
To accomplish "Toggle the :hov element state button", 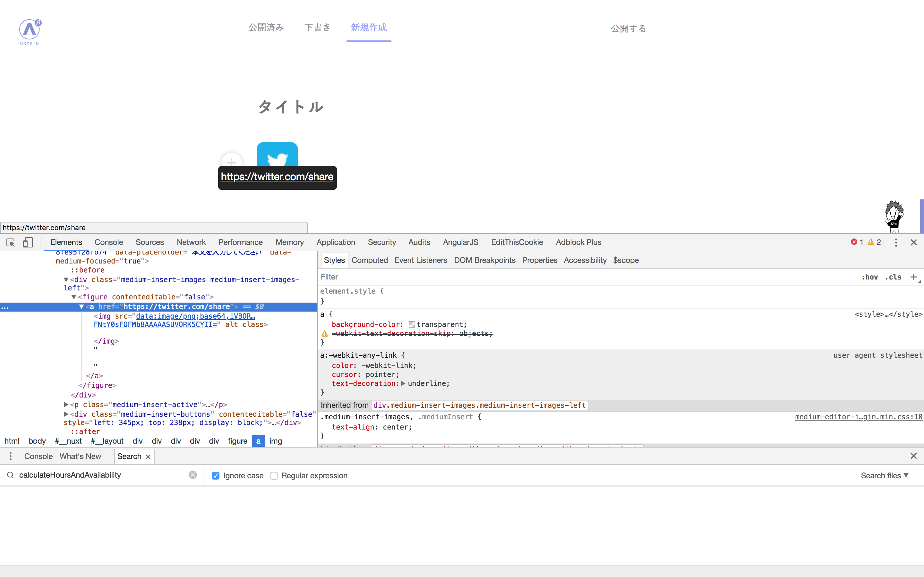I will [x=869, y=277].
